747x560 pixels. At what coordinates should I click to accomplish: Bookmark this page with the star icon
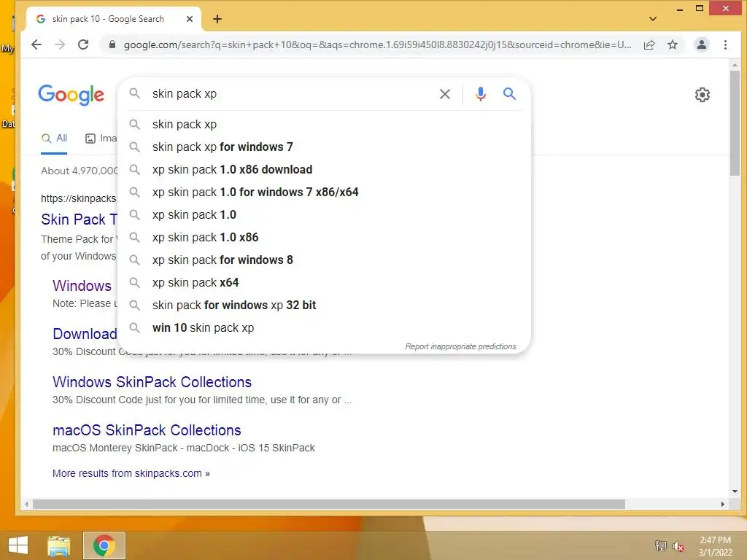[672, 44]
